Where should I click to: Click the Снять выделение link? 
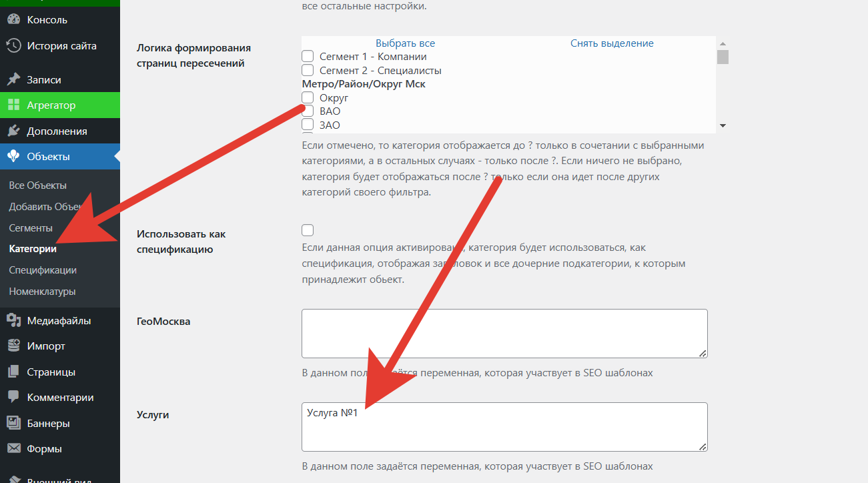click(612, 43)
